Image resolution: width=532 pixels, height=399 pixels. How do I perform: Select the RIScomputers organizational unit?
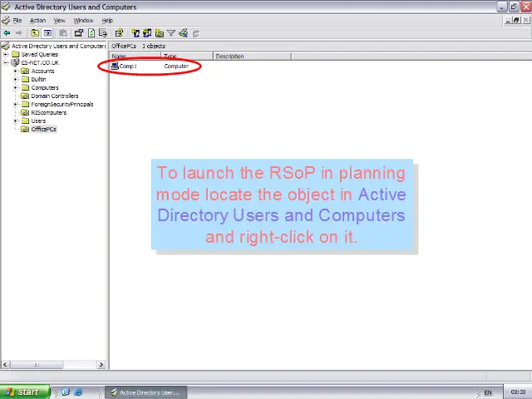point(49,113)
